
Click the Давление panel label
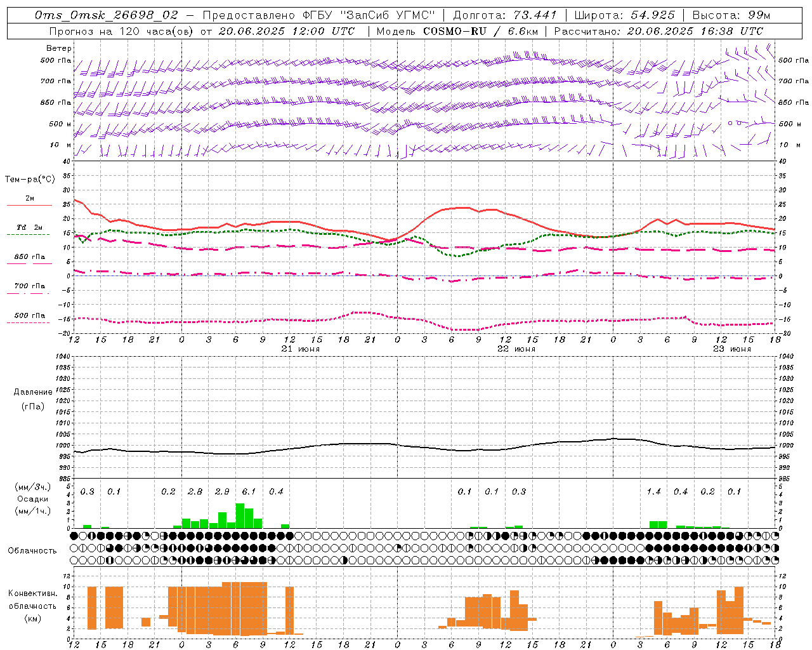[x=33, y=392]
